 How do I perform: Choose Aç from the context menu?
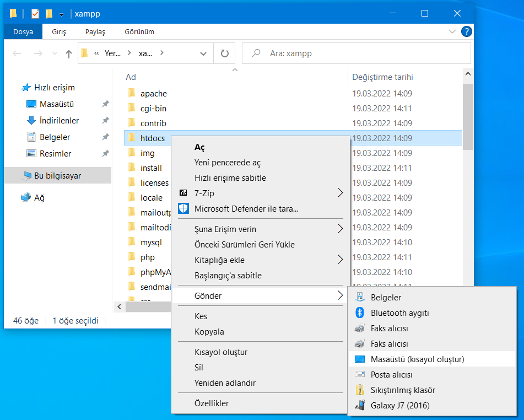[261, 147]
